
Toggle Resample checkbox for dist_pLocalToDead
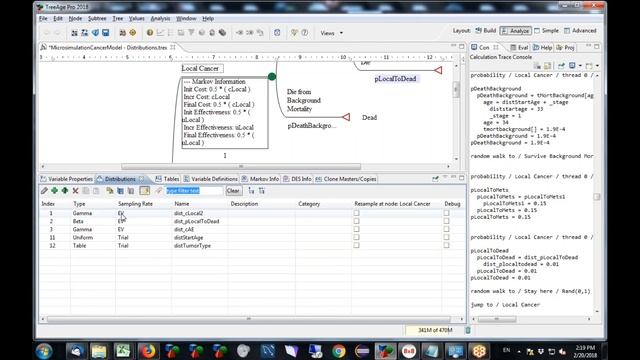tap(356, 221)
